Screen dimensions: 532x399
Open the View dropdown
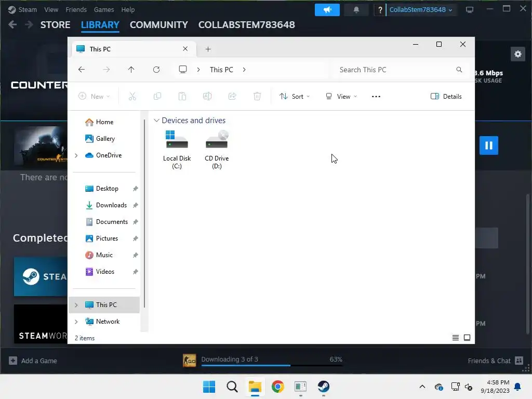[x=341, y=96]
